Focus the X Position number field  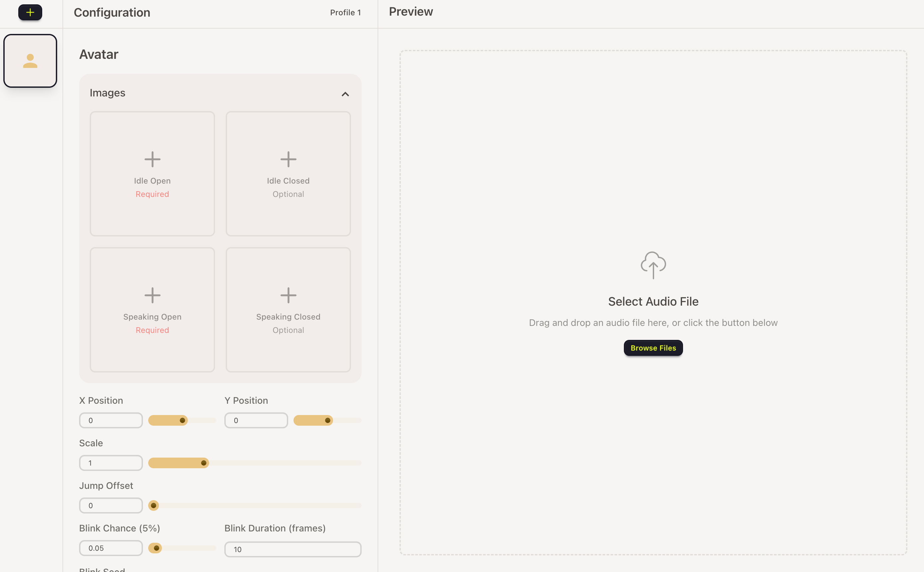click(x=111, y=420)
